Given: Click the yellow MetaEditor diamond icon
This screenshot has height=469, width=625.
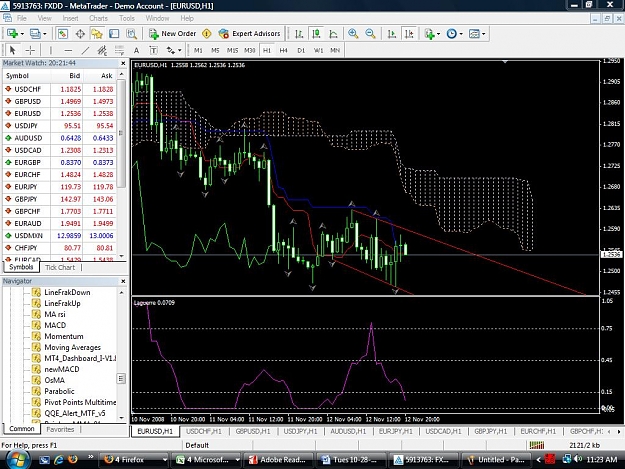Looking at the screenshot, I should pos(206,34).
